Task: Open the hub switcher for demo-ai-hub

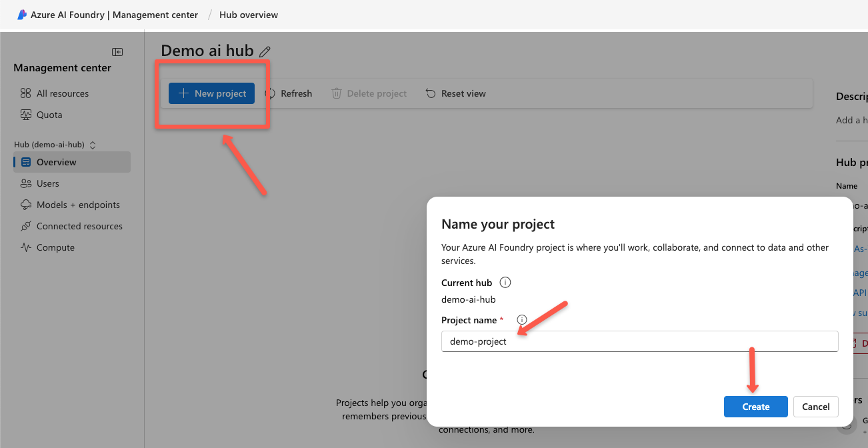Action: (92, 144)
